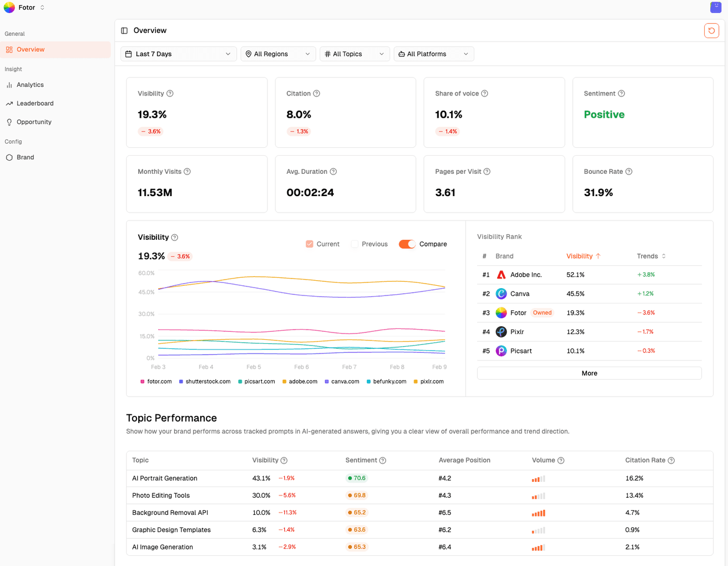Image resolution: width=728 pixels, height=566 pixels.
Task: Click the help icon beside Sentiment card
Action: tap(622, 94)
